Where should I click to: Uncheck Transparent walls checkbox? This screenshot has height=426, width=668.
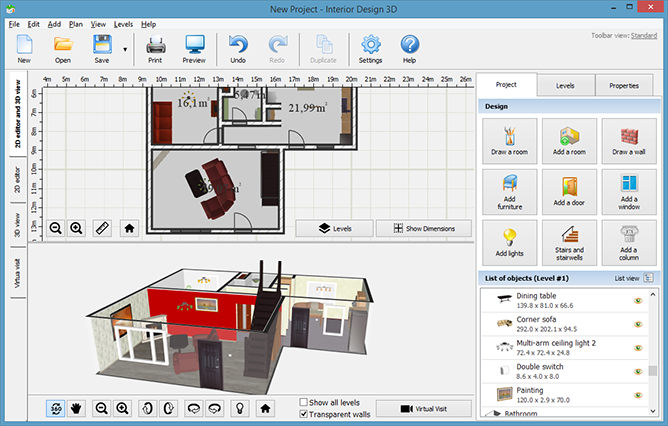(x=304, y=414)
